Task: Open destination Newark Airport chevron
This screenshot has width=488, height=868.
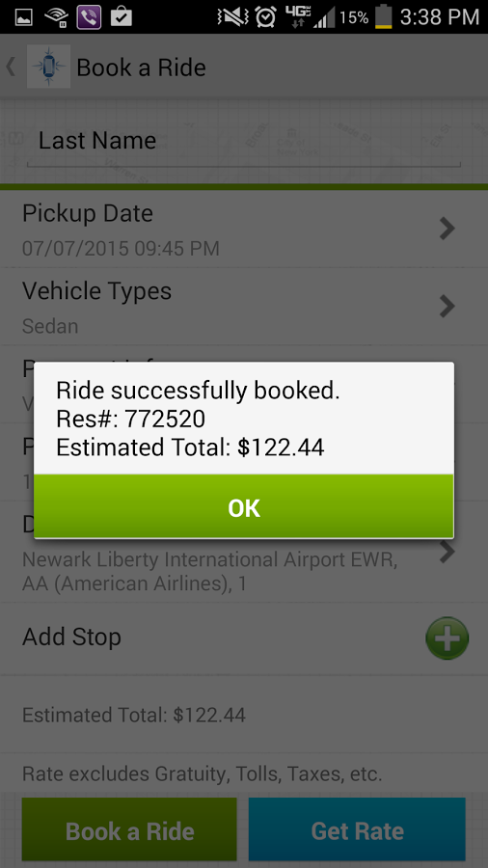Action: point(447,552)
